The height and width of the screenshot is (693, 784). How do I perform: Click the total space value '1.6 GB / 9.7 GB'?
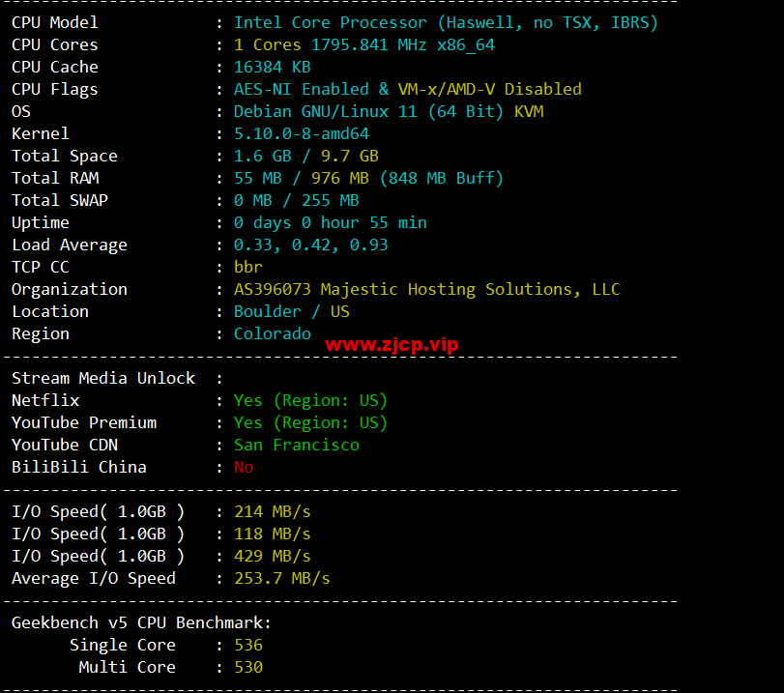tap(306, 156)
